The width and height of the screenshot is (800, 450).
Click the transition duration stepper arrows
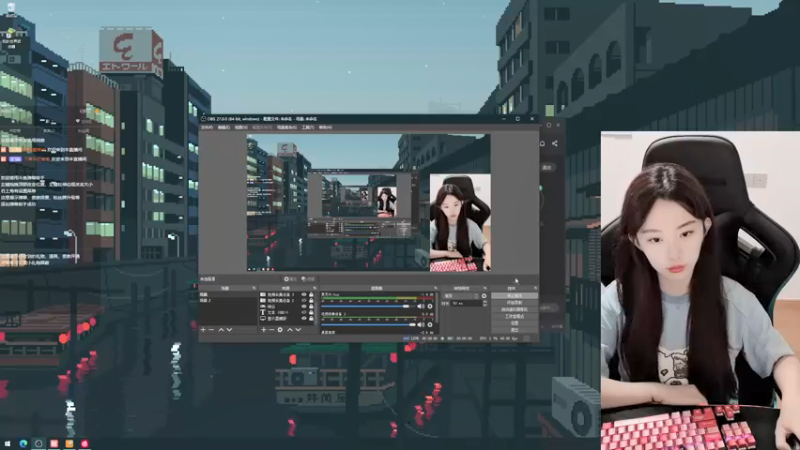(x=485, y=304)
